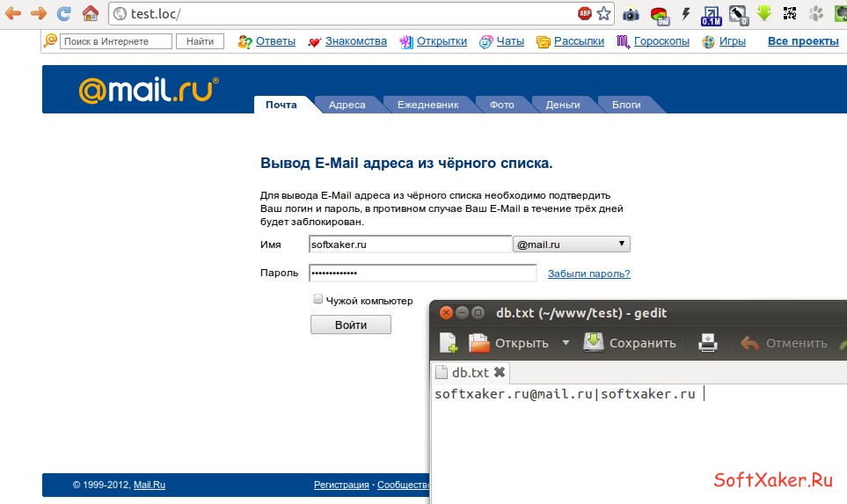The width and height of the screenshot is (847, 504).
Task: Click the Отменить label in gedit toolbar
Action: [796, 343]
